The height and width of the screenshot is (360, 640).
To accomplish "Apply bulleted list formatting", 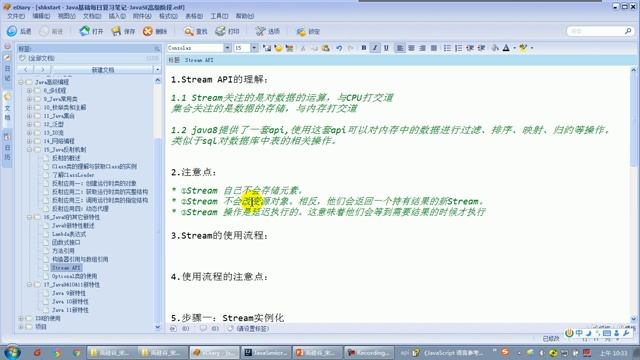I will (447, 48).
